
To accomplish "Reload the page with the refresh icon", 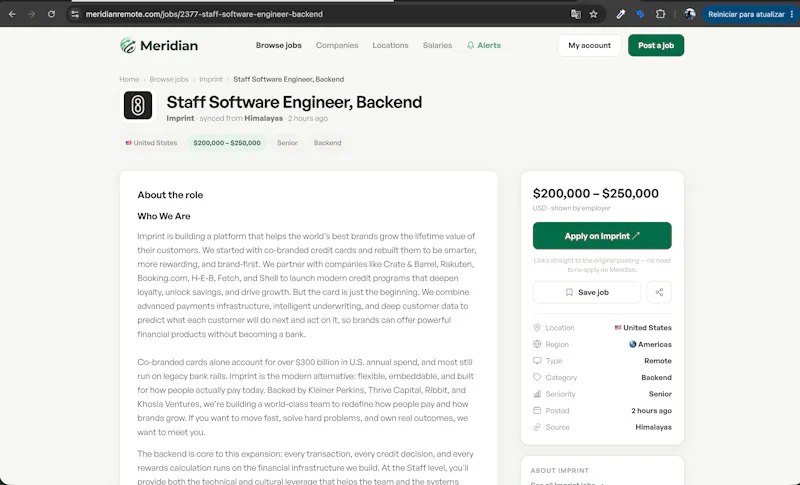I will click(x=51, y=14).
